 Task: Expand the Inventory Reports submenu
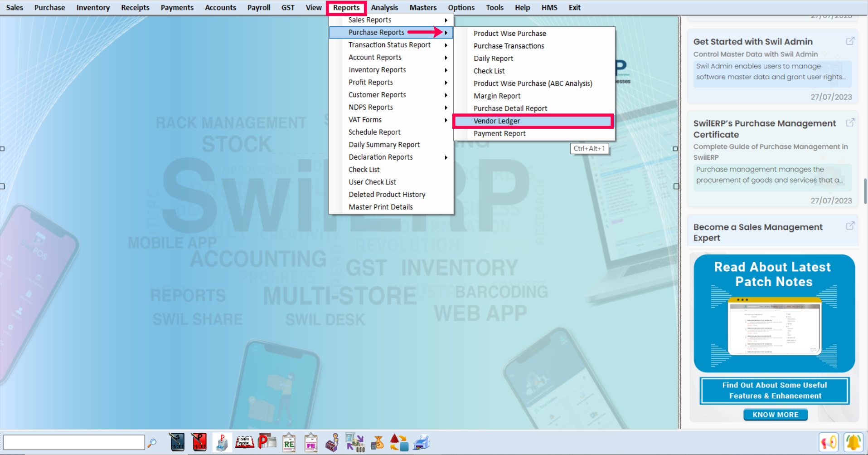[392, 70]
